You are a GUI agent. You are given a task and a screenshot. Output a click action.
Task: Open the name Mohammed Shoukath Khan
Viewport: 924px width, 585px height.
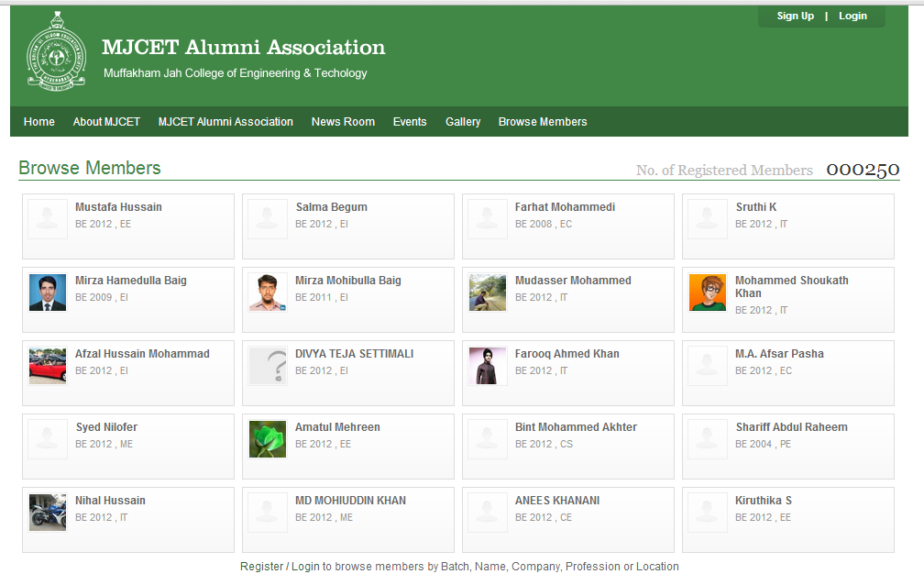(792, 287)
